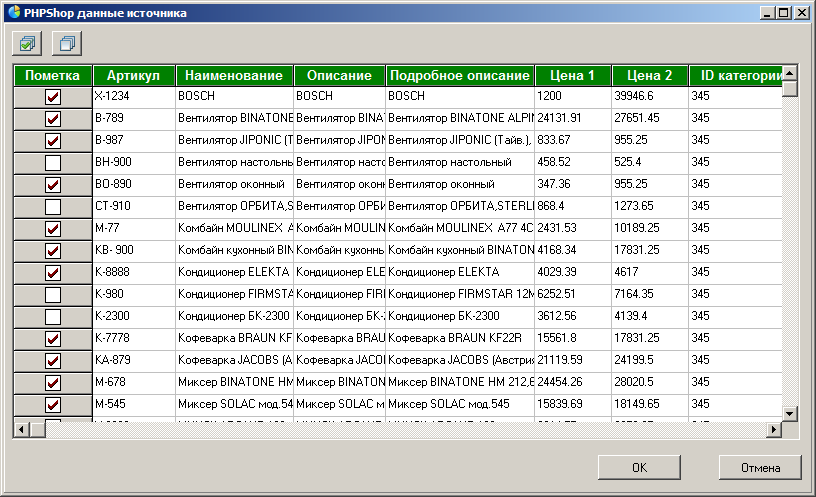Select the article cell X-1234
816x497 pixels.
134,96
